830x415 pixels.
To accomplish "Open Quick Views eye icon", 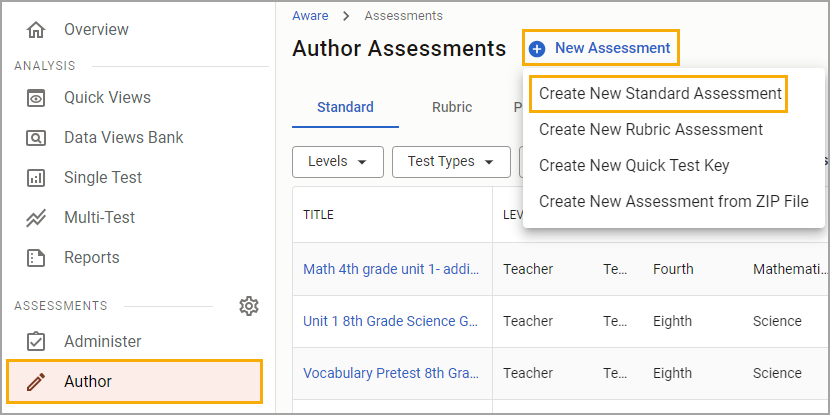I will 36,98.
